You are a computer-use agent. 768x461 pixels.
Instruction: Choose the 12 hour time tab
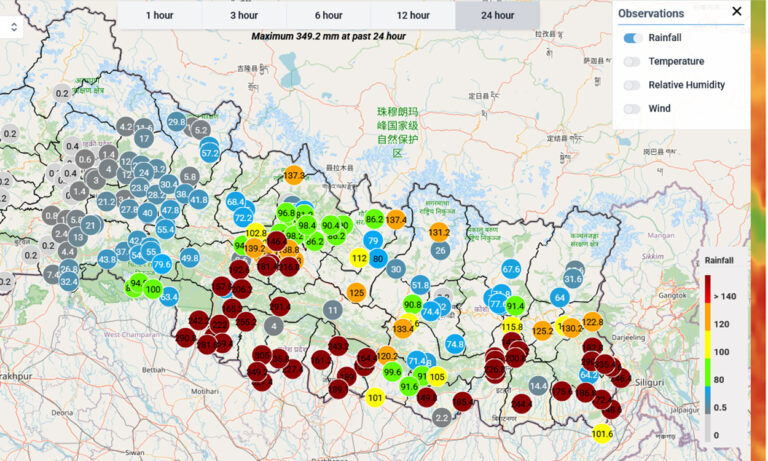pos(412,15)
